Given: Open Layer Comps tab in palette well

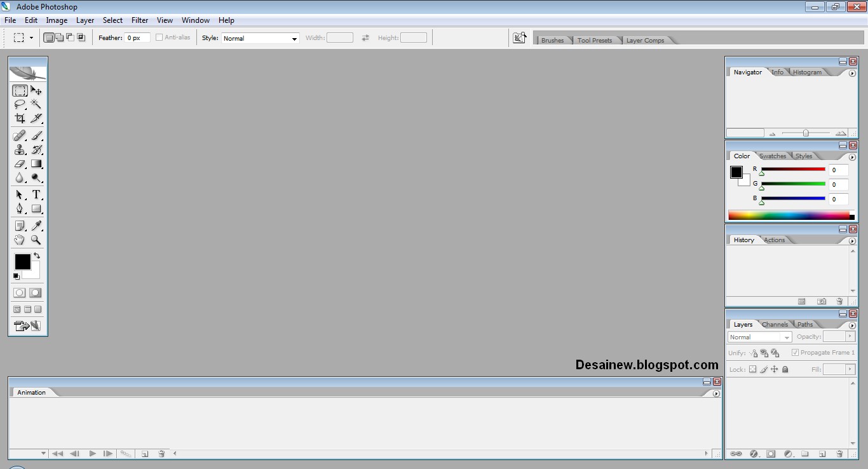Looking at the screenshot, I should pos(645,40).
